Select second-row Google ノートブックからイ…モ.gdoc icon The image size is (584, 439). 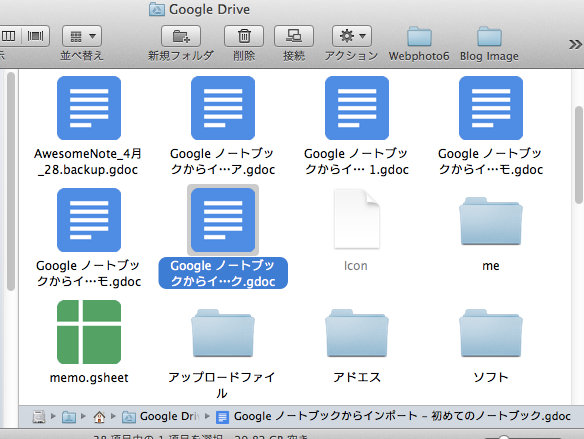click(x=89, y=220)
